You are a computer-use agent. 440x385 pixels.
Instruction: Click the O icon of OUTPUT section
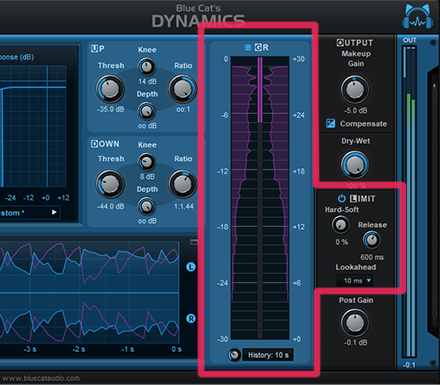point(340,43)
